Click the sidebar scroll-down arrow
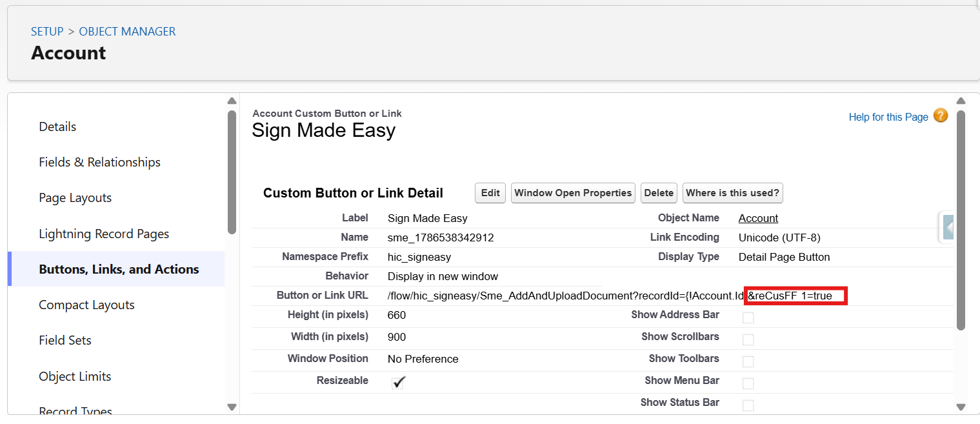 tap(232, 407)
